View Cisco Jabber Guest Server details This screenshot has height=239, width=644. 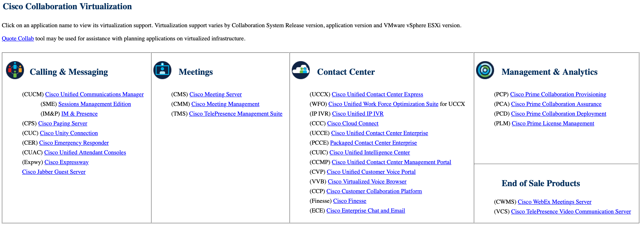click(54, 172)
